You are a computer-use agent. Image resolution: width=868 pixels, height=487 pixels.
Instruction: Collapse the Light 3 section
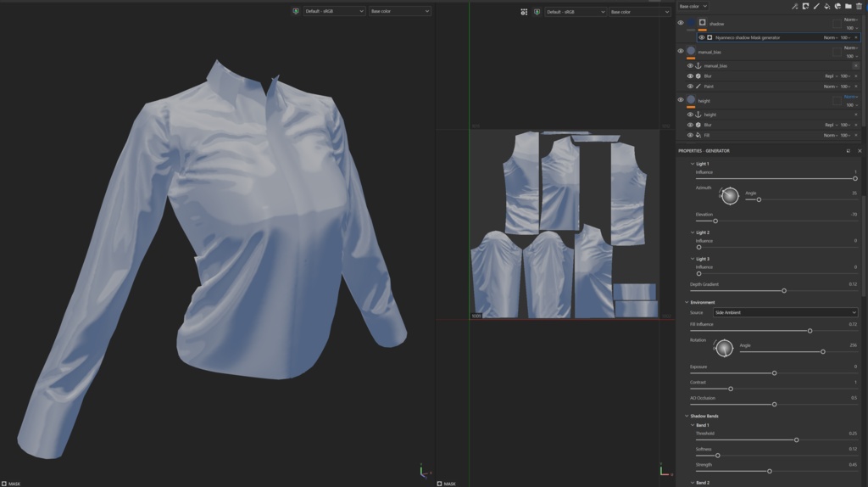click(692, 260)
